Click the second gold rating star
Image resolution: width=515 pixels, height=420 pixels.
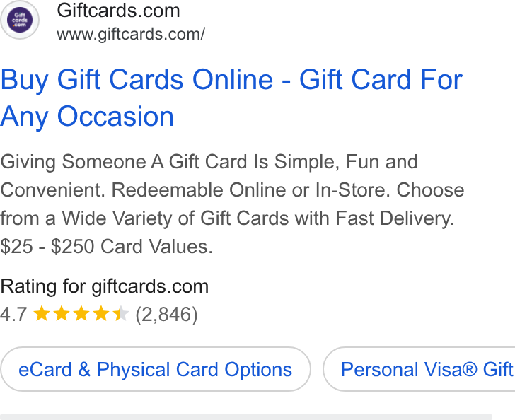[62, 313]
